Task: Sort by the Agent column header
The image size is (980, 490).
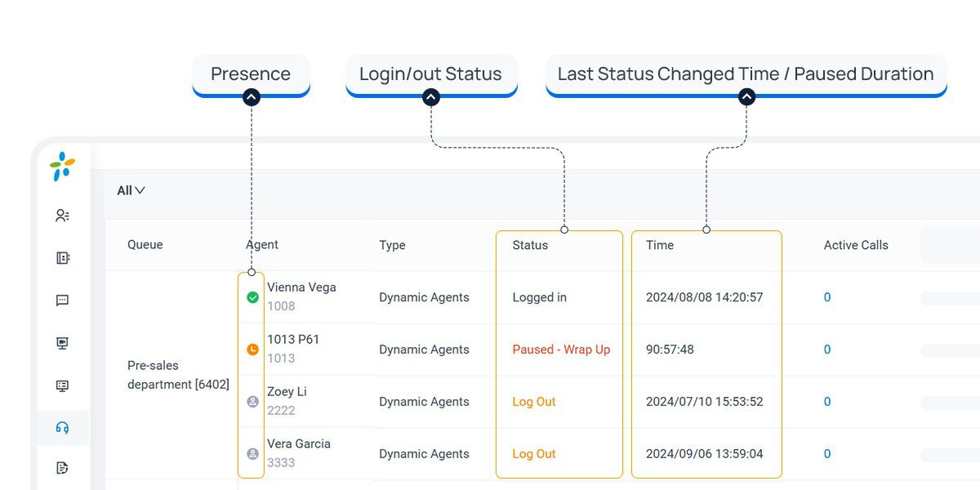Action: [x=262, y=245]
